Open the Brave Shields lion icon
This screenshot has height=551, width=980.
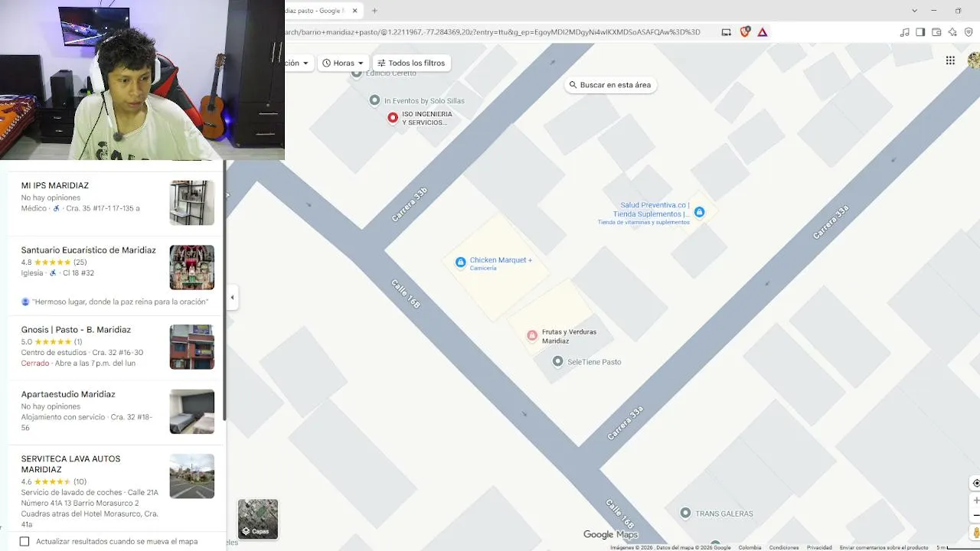[745, 32]
